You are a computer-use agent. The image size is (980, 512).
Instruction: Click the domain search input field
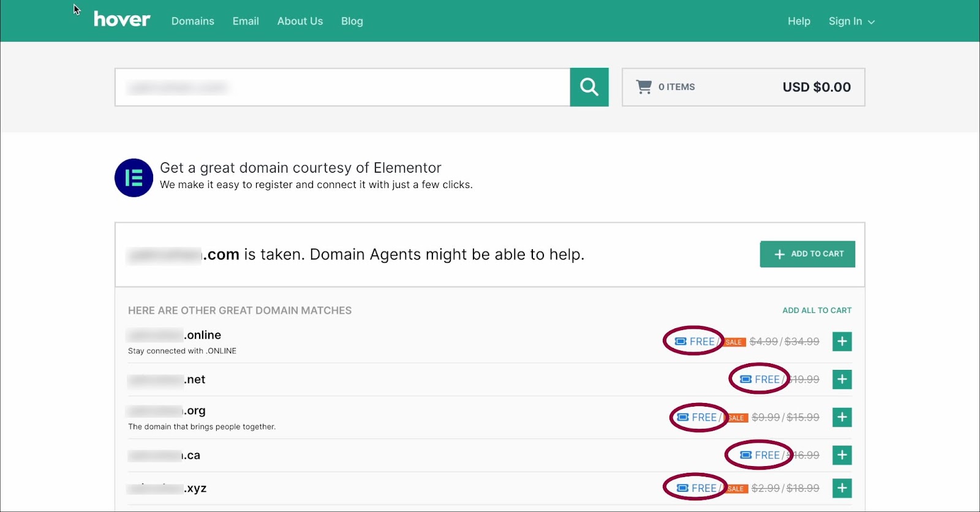point(342,87)
